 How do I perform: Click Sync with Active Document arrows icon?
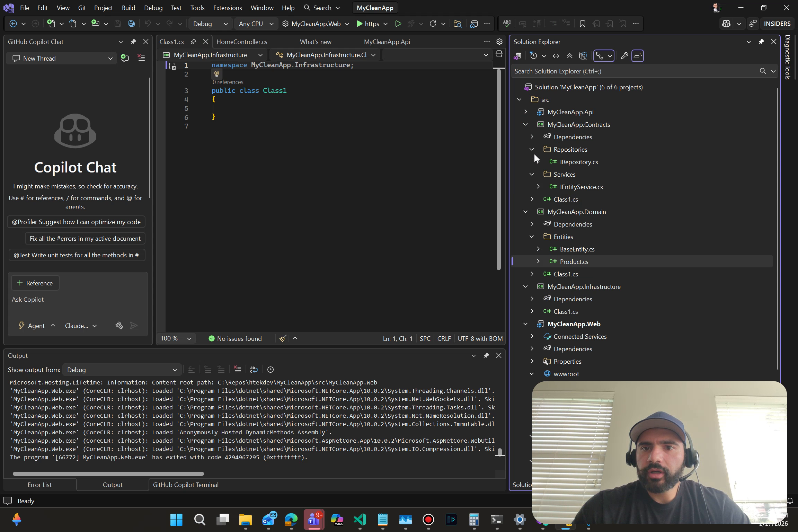(556, 56)
